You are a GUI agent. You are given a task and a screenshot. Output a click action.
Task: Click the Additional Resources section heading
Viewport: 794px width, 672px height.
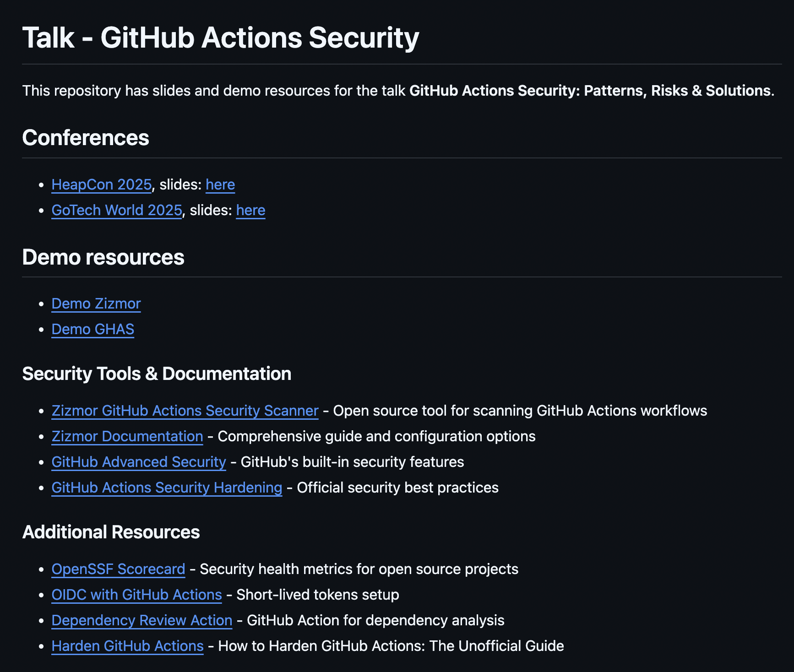(111, 532)
